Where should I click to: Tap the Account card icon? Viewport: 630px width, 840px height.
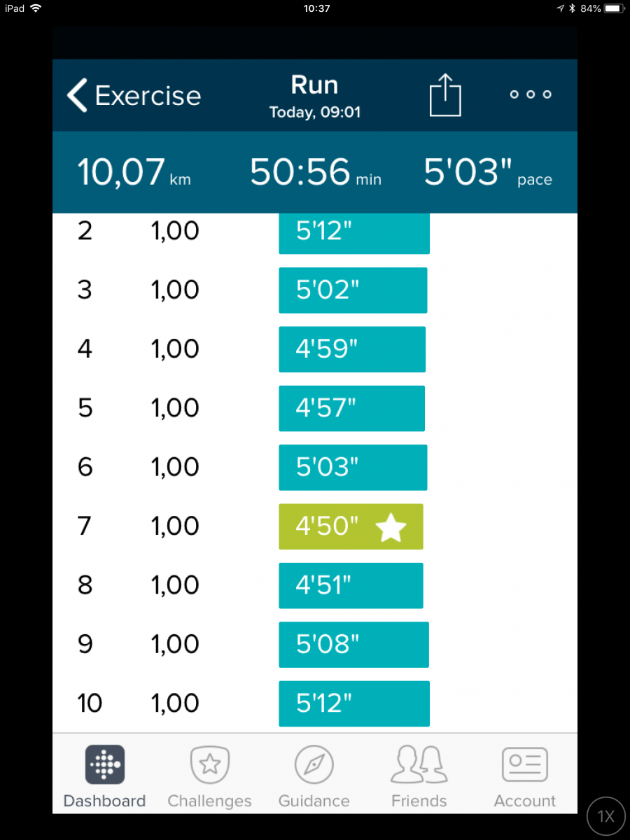click(525, 764)
